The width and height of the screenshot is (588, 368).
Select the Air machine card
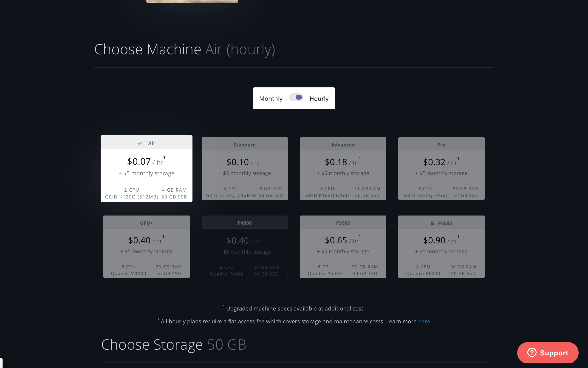pos(147,168)
